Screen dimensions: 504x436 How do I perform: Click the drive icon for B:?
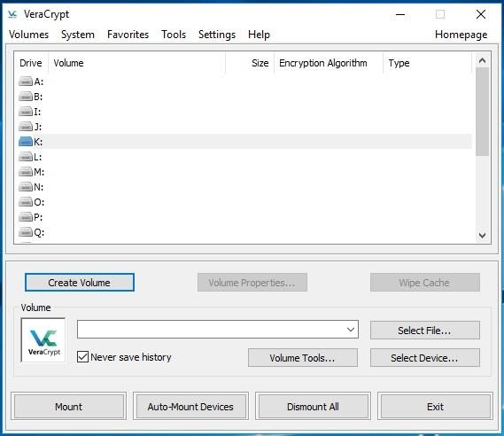click(x=26, y=96)
